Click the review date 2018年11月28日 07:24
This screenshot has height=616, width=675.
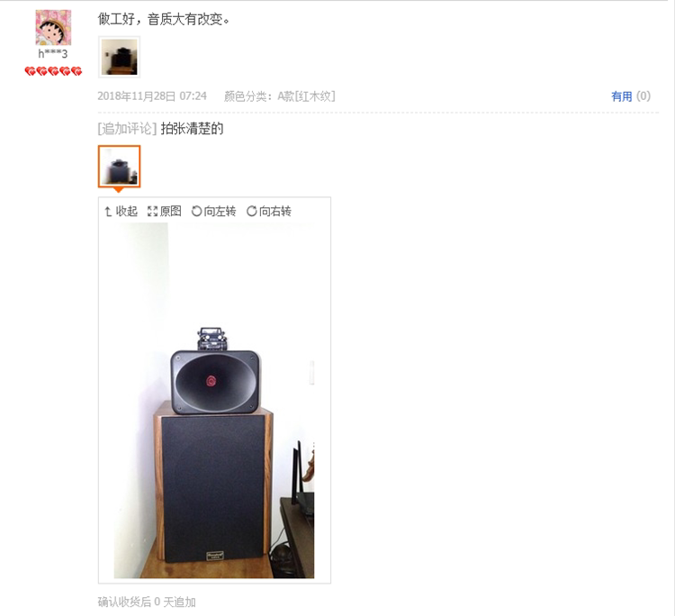[152, 96]
